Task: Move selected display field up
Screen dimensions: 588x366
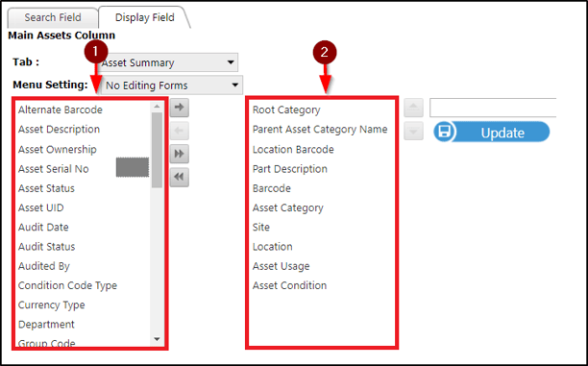Action: pyautogui.click(x=414, y=108)
